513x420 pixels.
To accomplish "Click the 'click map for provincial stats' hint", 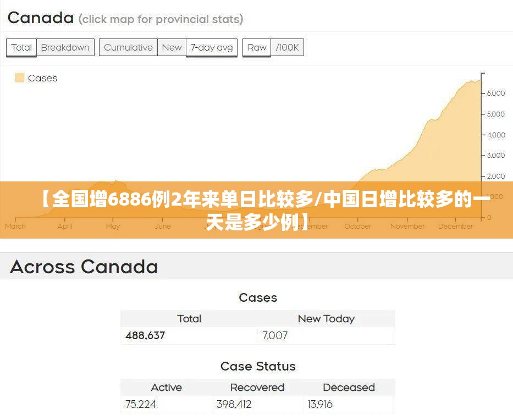I will (x=161, y=19).
